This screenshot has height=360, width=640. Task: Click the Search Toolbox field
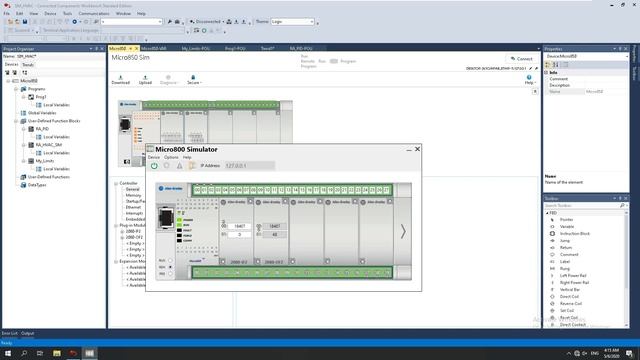coord(582,205)
